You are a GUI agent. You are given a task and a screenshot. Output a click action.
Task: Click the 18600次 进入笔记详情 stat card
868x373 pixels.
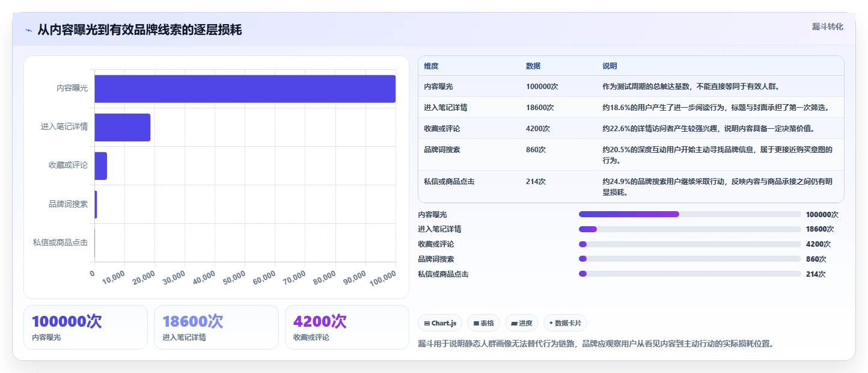pyautogui.click(x=216, y=327)
